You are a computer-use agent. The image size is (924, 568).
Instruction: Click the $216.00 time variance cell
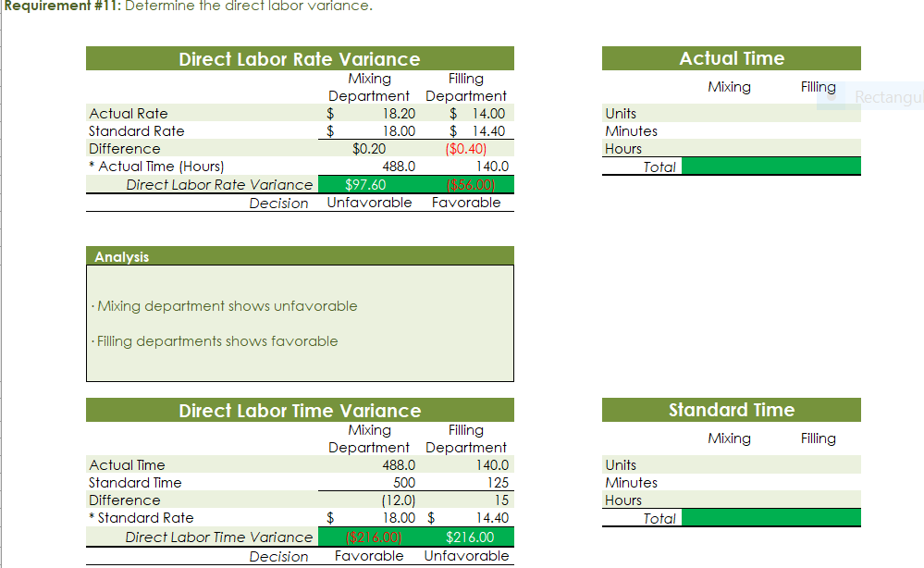(467, 537)
